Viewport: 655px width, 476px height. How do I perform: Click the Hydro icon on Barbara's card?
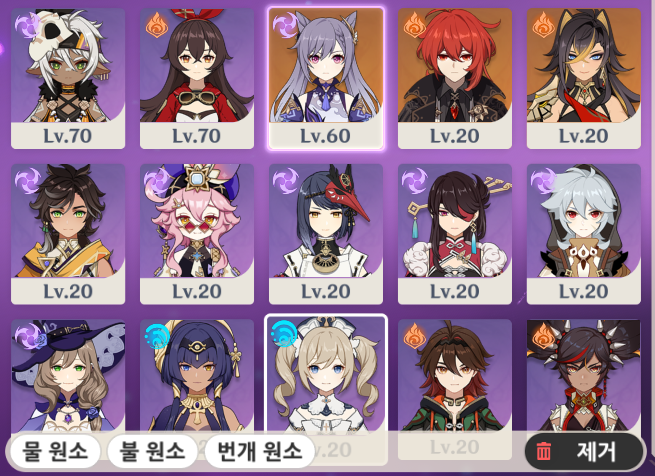point(284,334)
